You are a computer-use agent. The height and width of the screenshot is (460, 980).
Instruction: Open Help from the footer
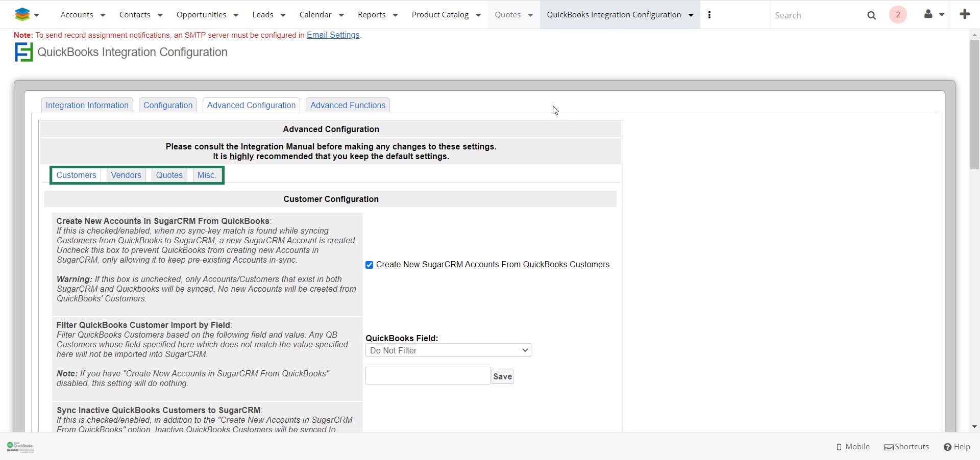click(957, 447)
